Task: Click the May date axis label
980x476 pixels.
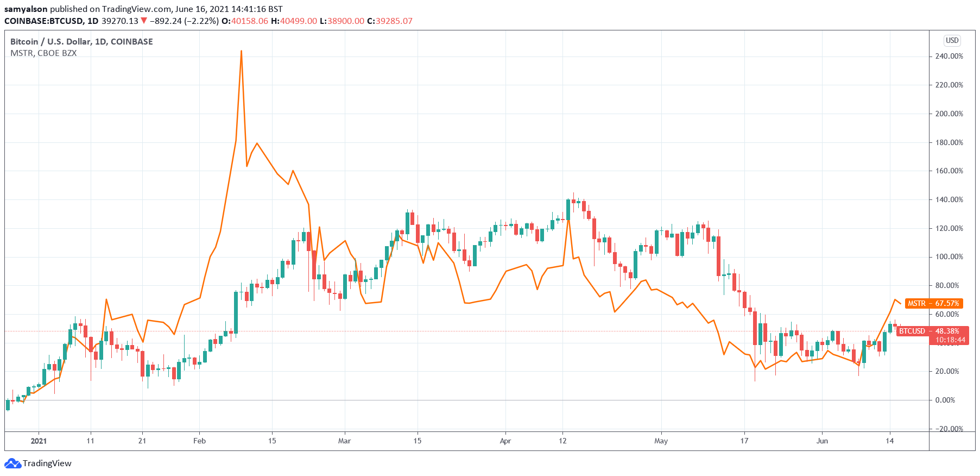Action: coord(661,441)
